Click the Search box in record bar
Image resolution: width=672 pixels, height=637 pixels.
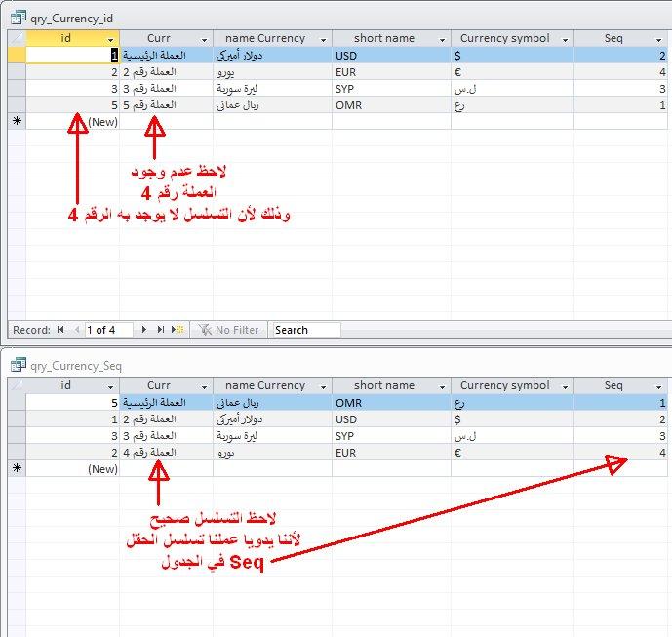(306, 330)
